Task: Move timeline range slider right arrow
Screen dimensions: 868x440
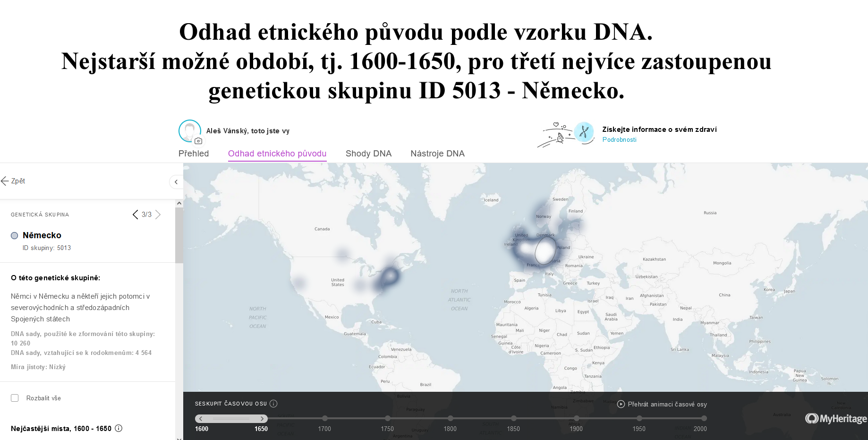Action: [262, 419]
